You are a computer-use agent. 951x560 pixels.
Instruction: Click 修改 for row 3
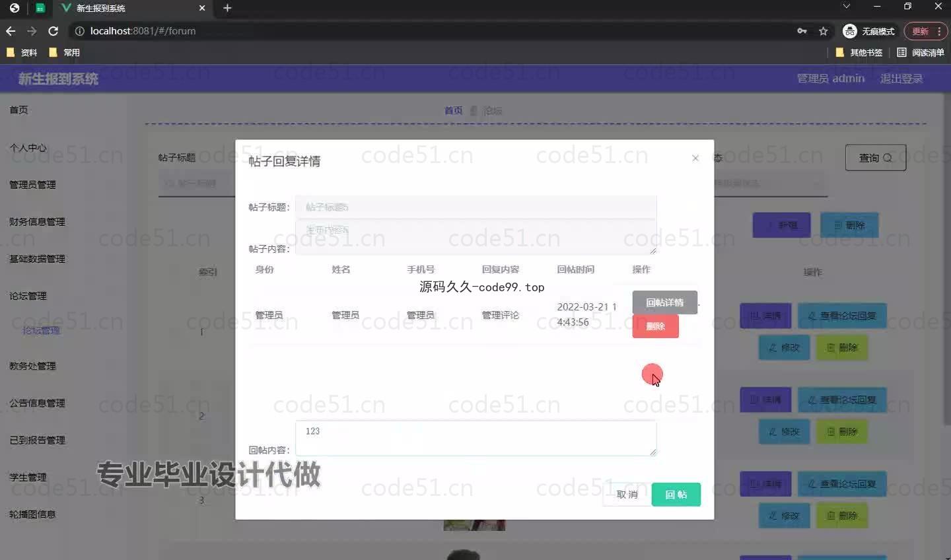tap(784, 516)
